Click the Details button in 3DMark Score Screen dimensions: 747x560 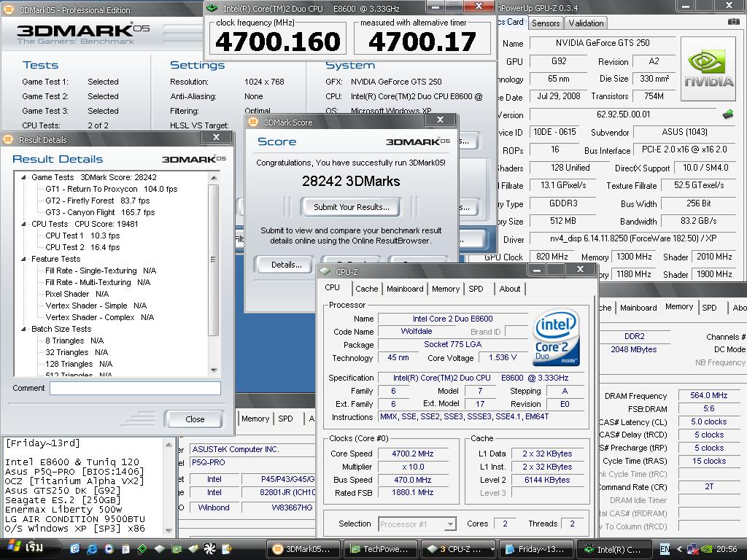tap(286, 265)
